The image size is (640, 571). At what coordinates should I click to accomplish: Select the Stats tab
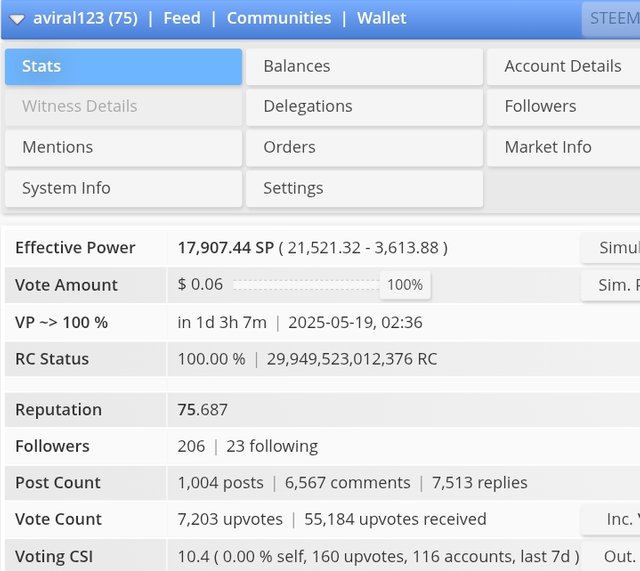(x=123, y=67)
